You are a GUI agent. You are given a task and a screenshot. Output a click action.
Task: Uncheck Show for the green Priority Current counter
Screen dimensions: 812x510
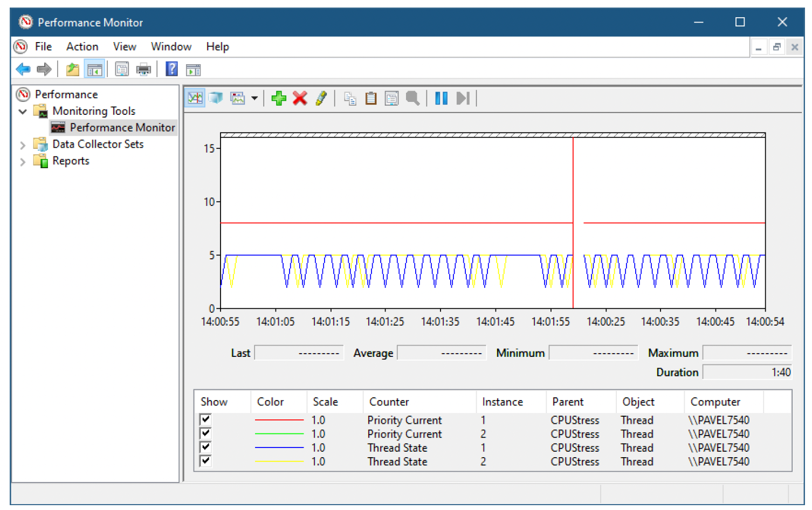coord(205,433)
